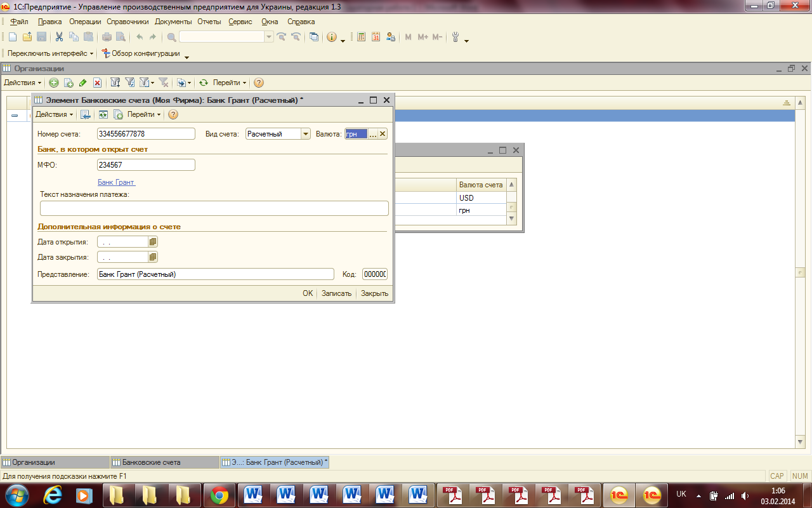Click OK button in bank account form
This screenshot has height=508, width=812.
[x=308, y=293]
